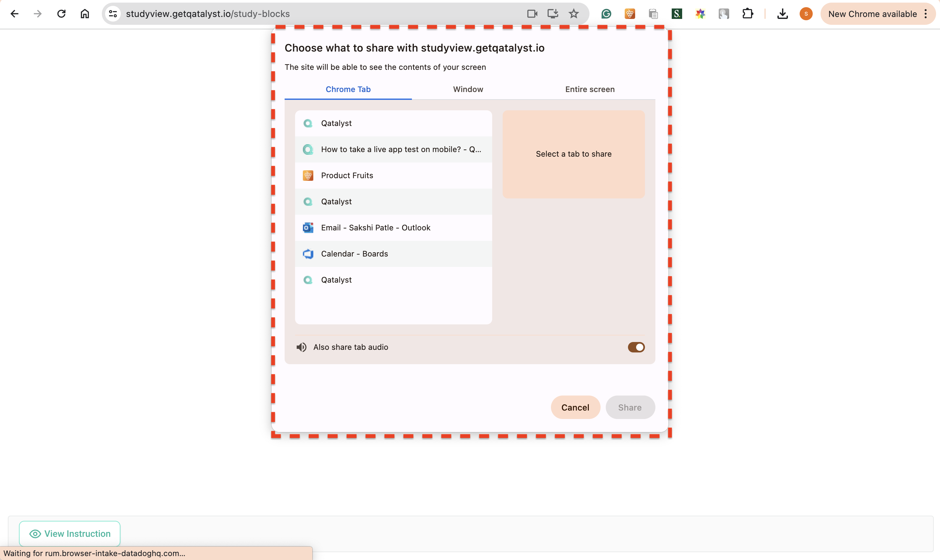Click the browser forward arrow
This screenshot has width=940, height=560.
(38, 14)
